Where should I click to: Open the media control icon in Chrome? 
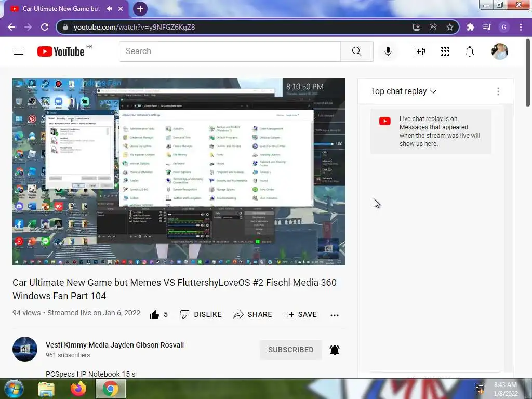(x=487, y=27)
